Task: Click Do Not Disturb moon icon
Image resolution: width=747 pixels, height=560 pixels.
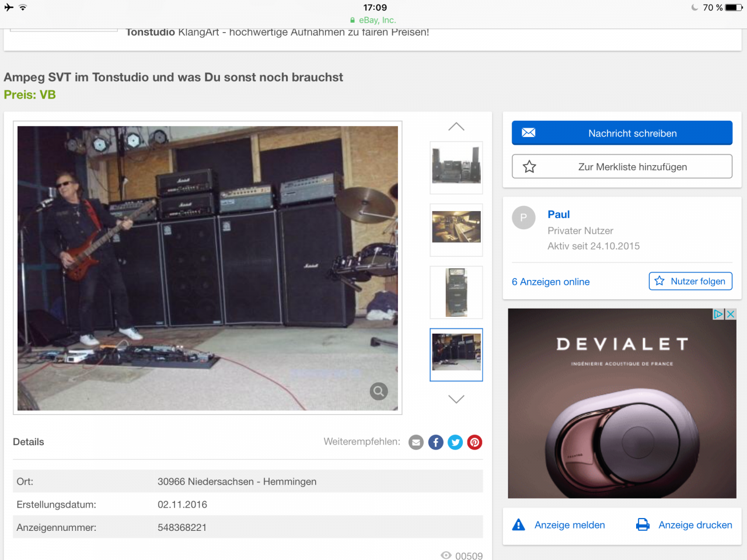Action: 694,8
